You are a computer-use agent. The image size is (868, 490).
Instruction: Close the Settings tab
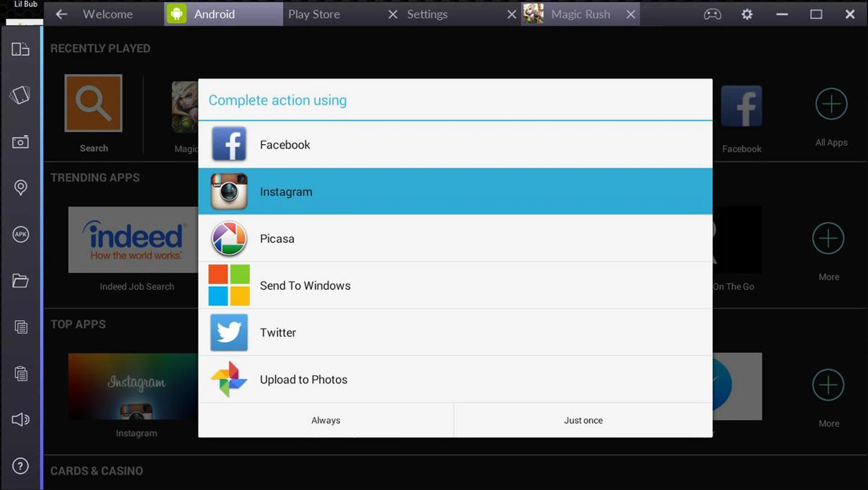[x=511, y=14]
